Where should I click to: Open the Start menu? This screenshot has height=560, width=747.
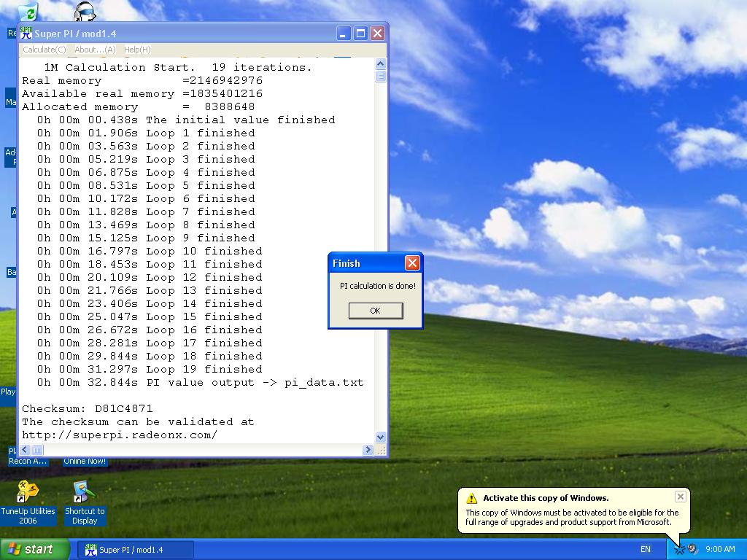tap(34, 550)
